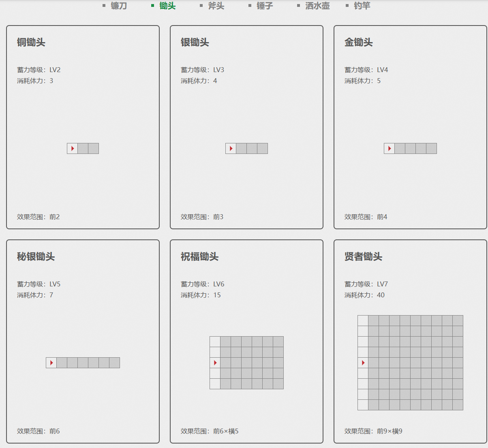Select the 锄头 tab

click(x=167, y=6)
